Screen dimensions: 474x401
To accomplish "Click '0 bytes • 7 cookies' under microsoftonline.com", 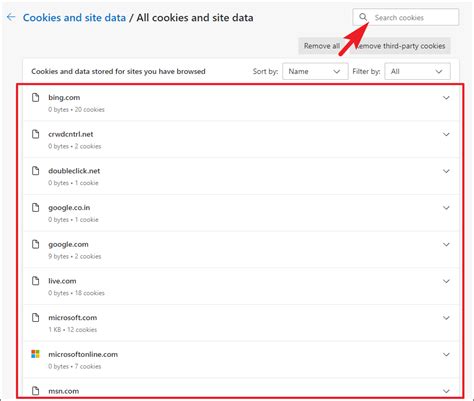I will [75, 366].
